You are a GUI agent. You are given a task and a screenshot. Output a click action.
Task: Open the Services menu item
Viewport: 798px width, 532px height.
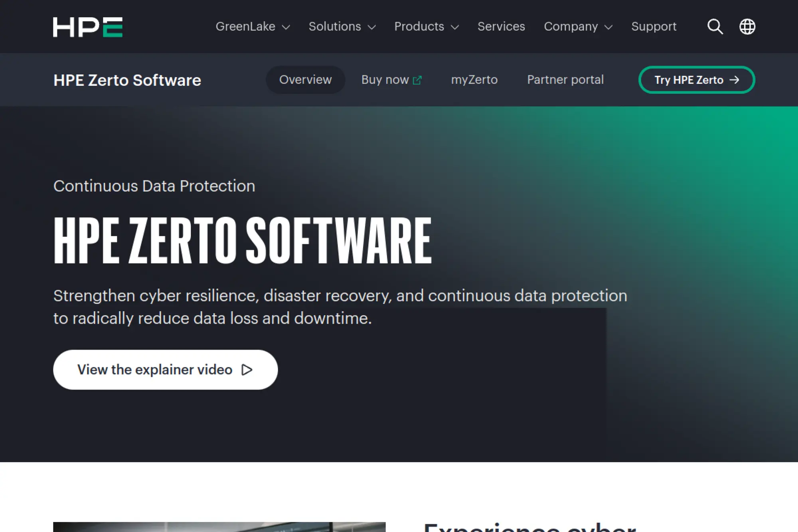point(501,26)
